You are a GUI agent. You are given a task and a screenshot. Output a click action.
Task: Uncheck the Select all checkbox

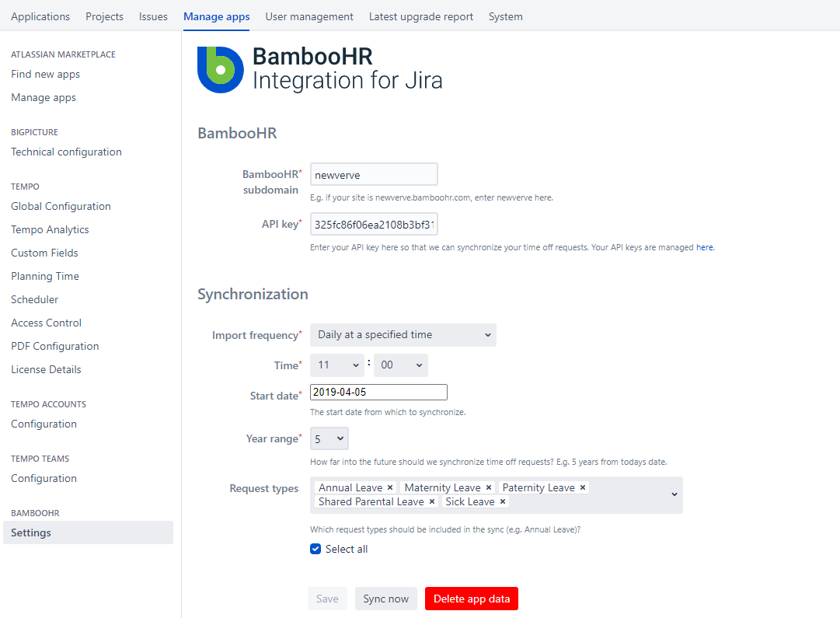[x=315, y=549]
